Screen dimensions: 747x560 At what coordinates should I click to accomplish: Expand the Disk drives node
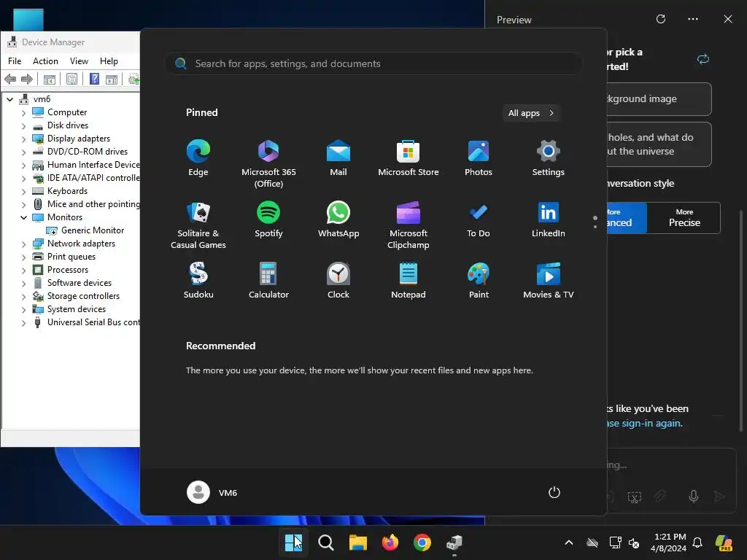(x=24, y=126)
